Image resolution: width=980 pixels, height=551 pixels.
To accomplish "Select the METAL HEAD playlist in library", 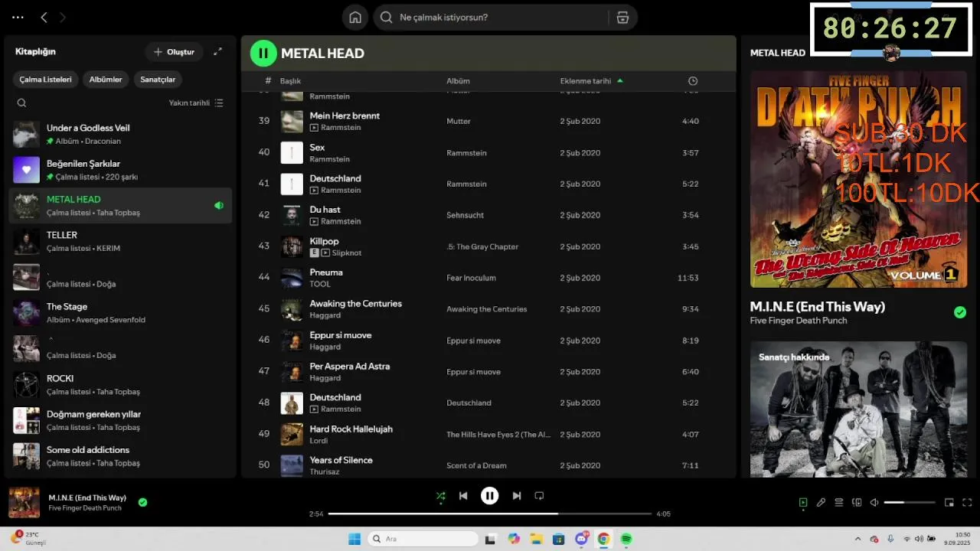I will click(120, 205).
